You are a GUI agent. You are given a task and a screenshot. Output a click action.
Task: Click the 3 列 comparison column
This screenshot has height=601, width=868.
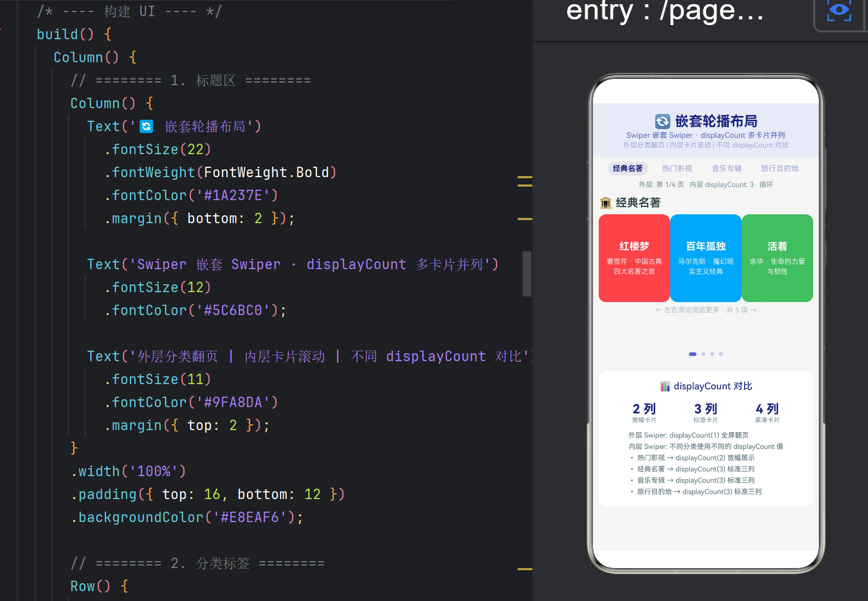[x=706, y=412]
